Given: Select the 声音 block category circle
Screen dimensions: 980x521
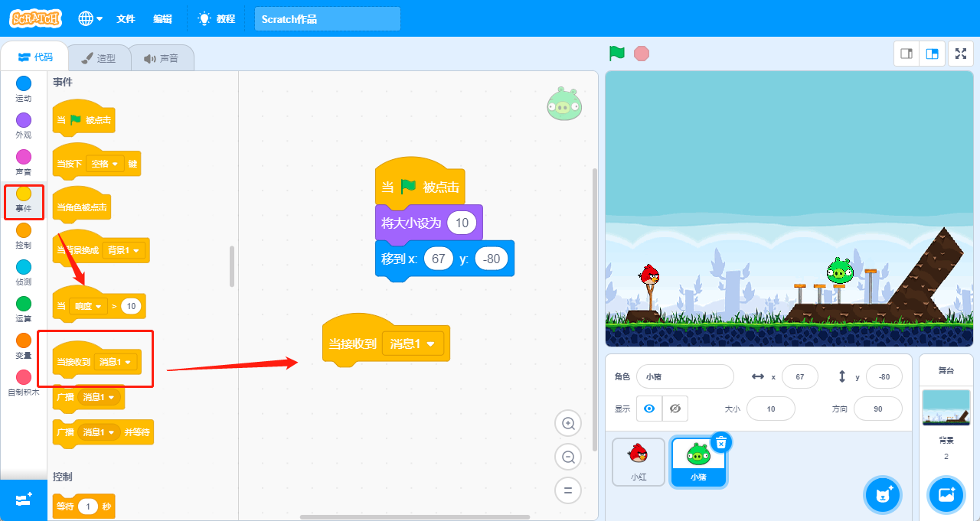Looking at the screenshot, I should coord(24,157).
